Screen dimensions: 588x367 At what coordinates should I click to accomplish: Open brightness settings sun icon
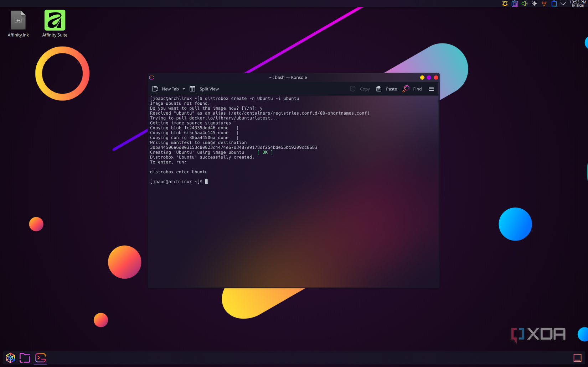(x=534, y=4)
